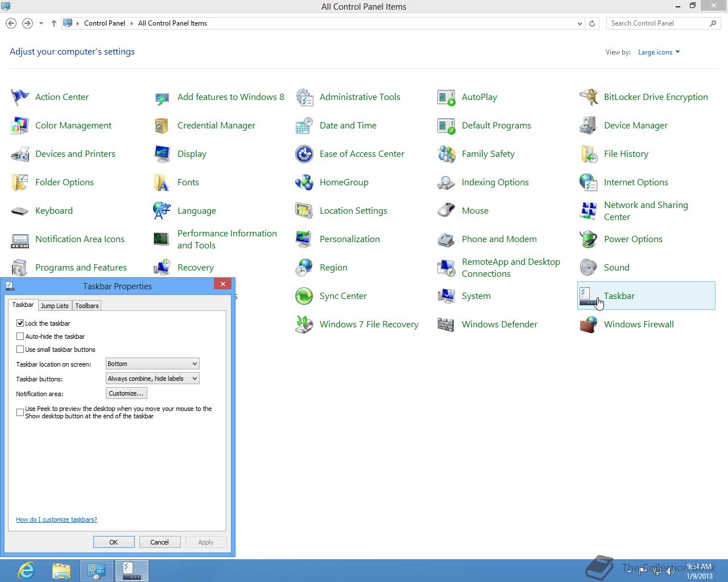The height and width of the screenshot is (582, 728).
Task: Open BitLocker Drive Encryption icon
Action: [589, 97]
